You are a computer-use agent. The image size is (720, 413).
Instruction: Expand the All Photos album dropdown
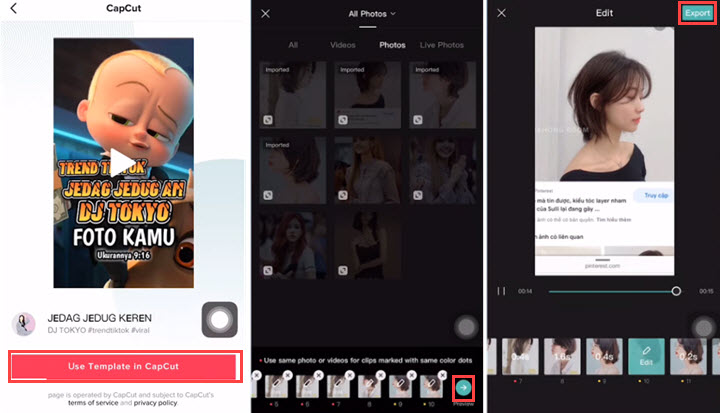click(x=371, y=14)
